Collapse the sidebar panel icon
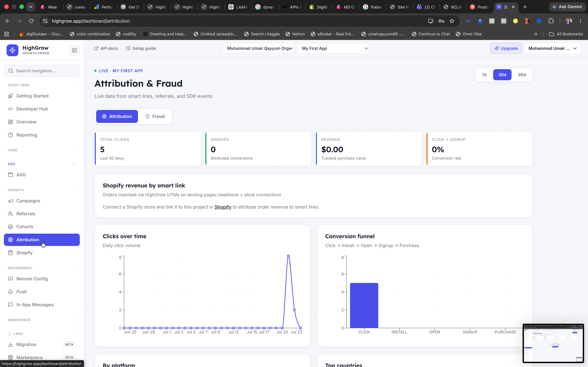The image size is (588, 367). (74, 50)
